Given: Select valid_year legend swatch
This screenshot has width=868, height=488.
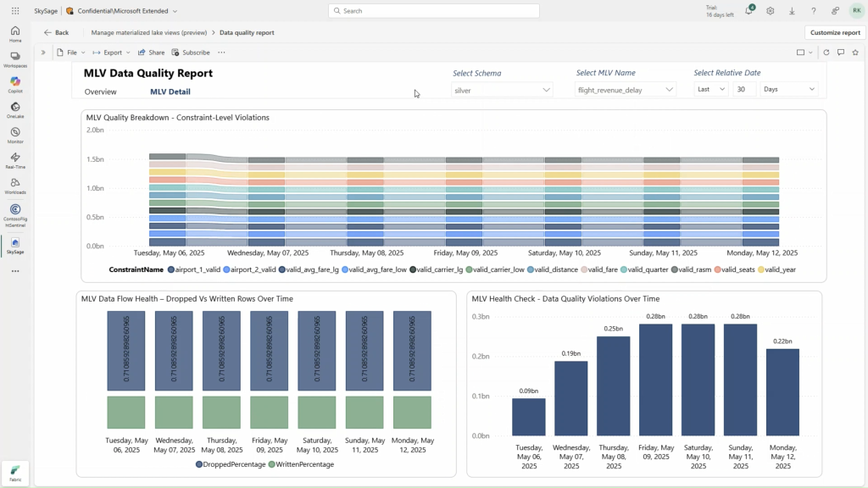Looking at the screenshot, I should click(761, 269).
